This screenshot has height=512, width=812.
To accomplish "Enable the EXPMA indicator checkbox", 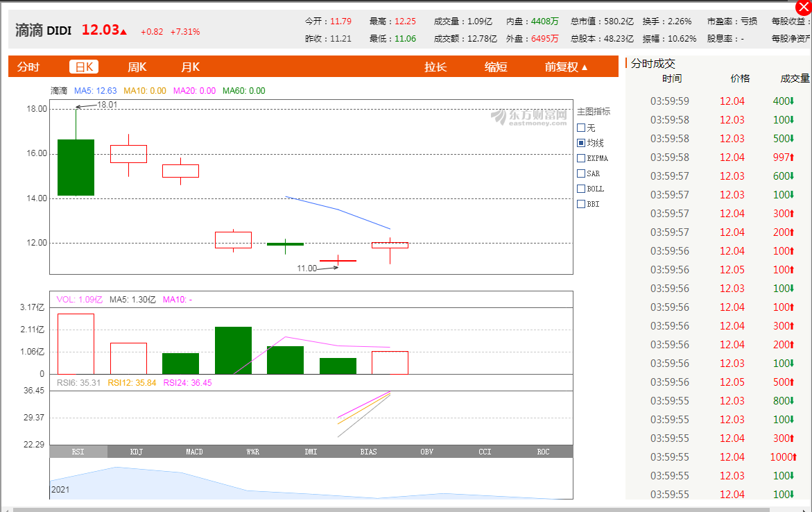I will [x=581, y=158].
